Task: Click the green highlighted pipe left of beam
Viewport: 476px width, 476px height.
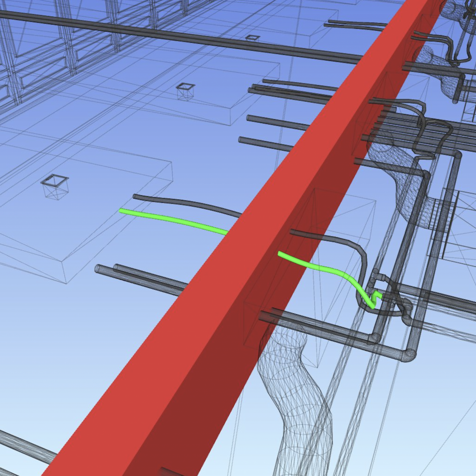Action: pos(172,220)
